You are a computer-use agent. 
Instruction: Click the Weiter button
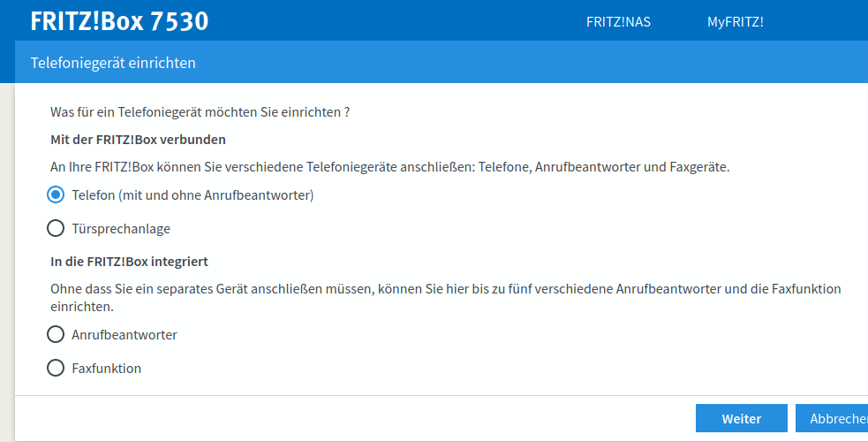741,419
